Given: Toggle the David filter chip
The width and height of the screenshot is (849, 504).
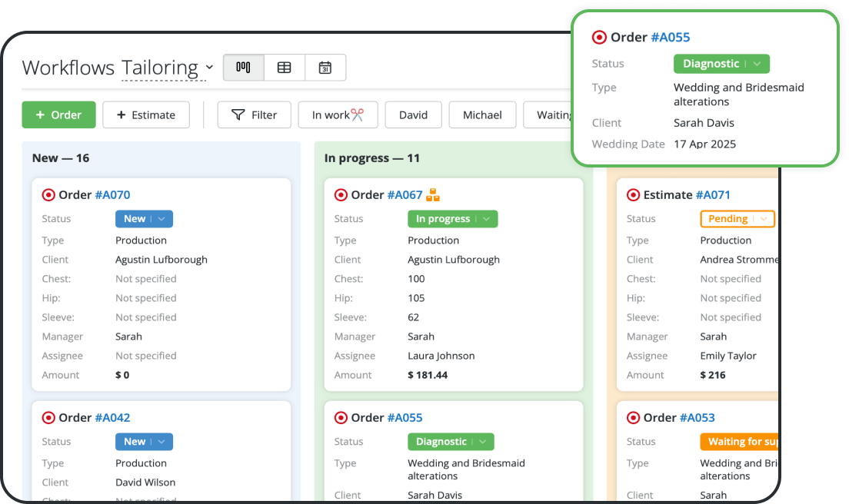Looking at the screenshot, I should (413, 114).
